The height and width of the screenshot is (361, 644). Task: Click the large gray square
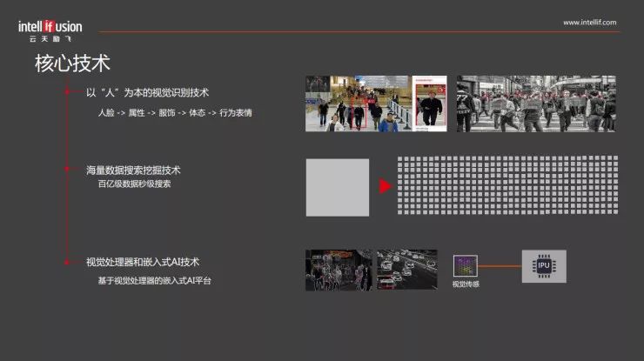tap(338, 188)
